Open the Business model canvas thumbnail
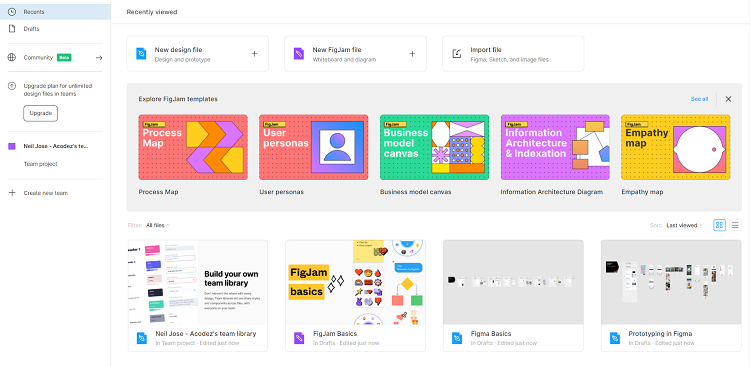The width and height of the screenshot is (750, 367). [434, 147]
